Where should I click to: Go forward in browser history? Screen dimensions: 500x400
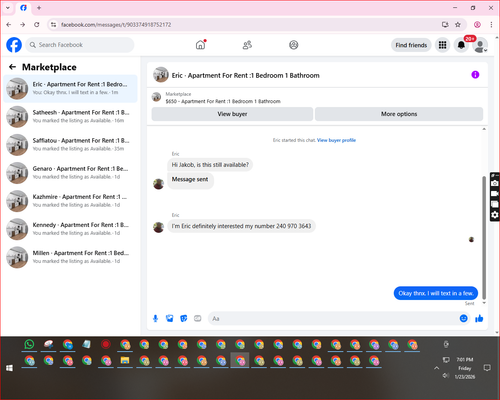tap(22, 25)
